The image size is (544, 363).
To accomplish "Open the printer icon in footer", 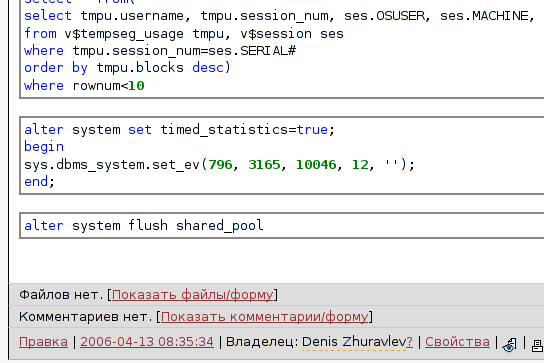I will (x=537, y=345).
